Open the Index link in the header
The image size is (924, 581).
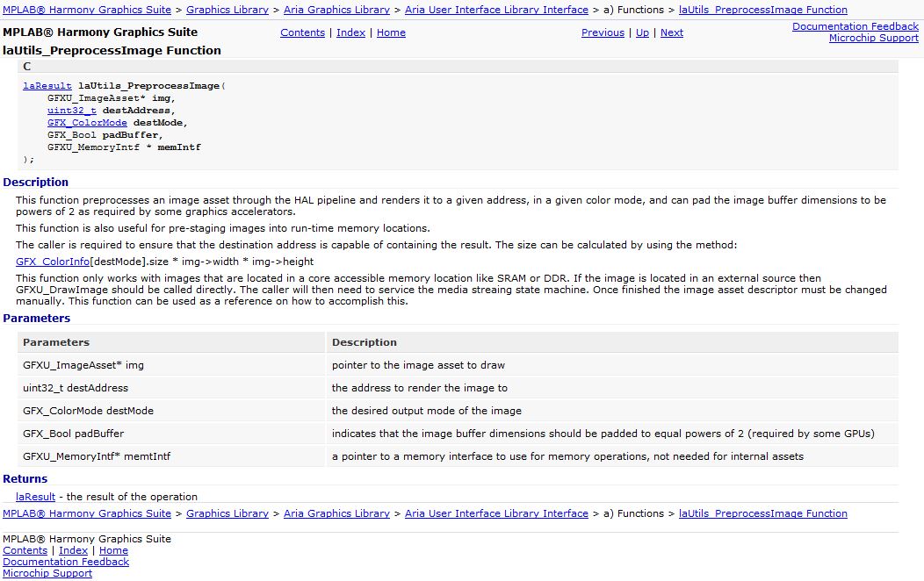point(350,32)
